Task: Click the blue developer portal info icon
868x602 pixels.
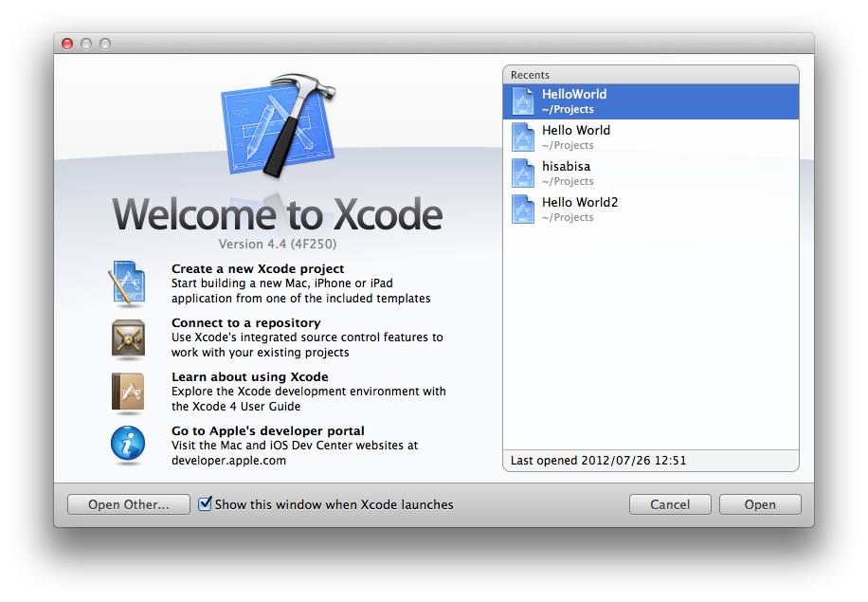Action: click(128, 444)
